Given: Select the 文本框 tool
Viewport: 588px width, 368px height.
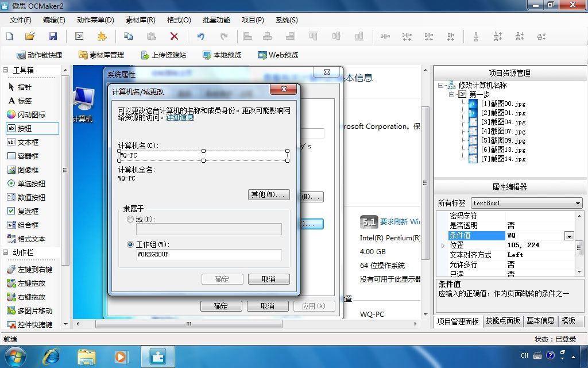Looking at the screenshot, I should 23,143.
